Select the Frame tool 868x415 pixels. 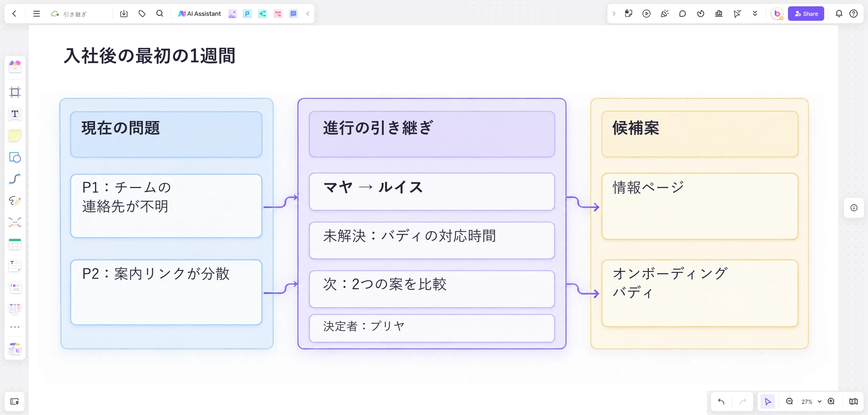[15, 92]
